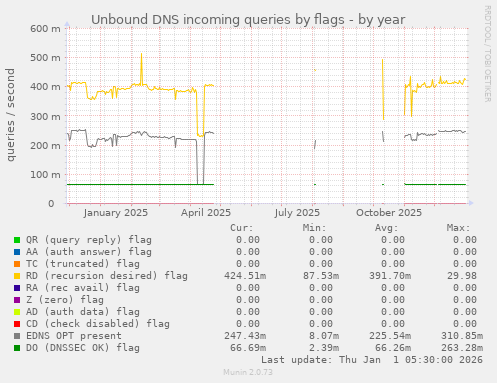
Task: Click EDNS OPT max value 310.85m
Action: (x=462, y=336)
